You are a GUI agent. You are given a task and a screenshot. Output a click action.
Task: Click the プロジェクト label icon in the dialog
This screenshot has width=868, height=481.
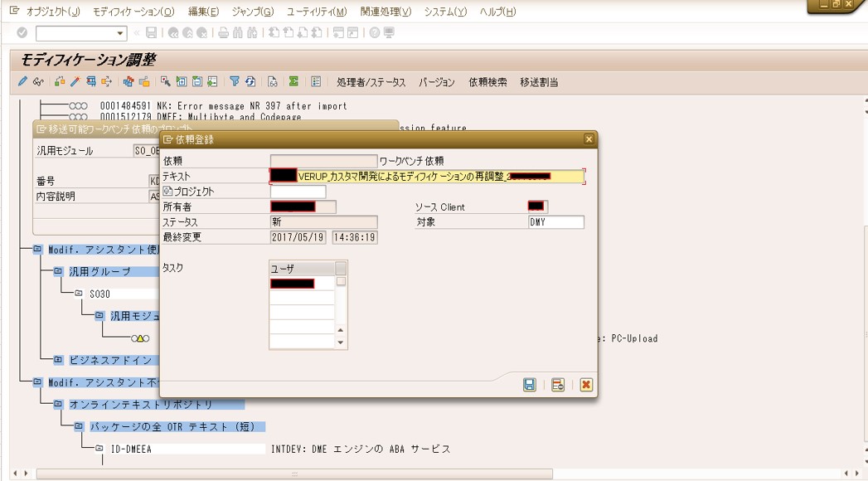(167, 192)
